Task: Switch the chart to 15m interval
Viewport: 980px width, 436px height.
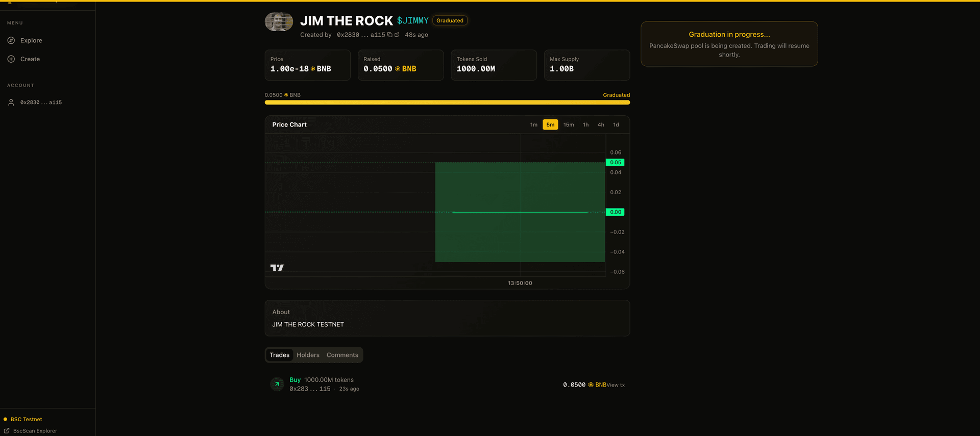Action: click(x=568, y=125)
